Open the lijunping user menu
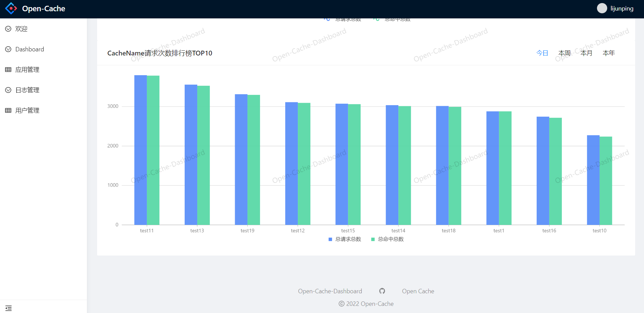644x313 pixels. [x=622, y=9]
